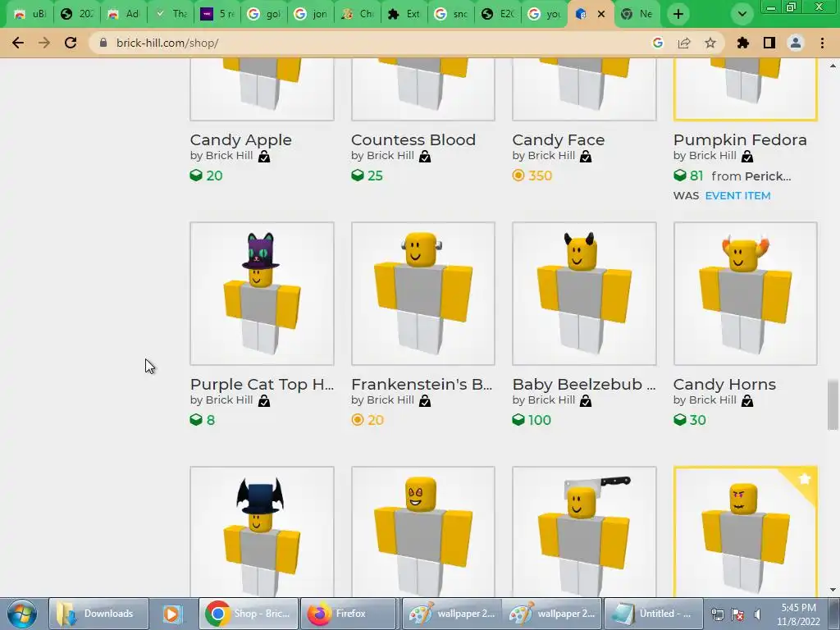Click the Purple Cat Top Hat price 8
Image resolution: width=840 pixels, height=630 pixels.
211,420
